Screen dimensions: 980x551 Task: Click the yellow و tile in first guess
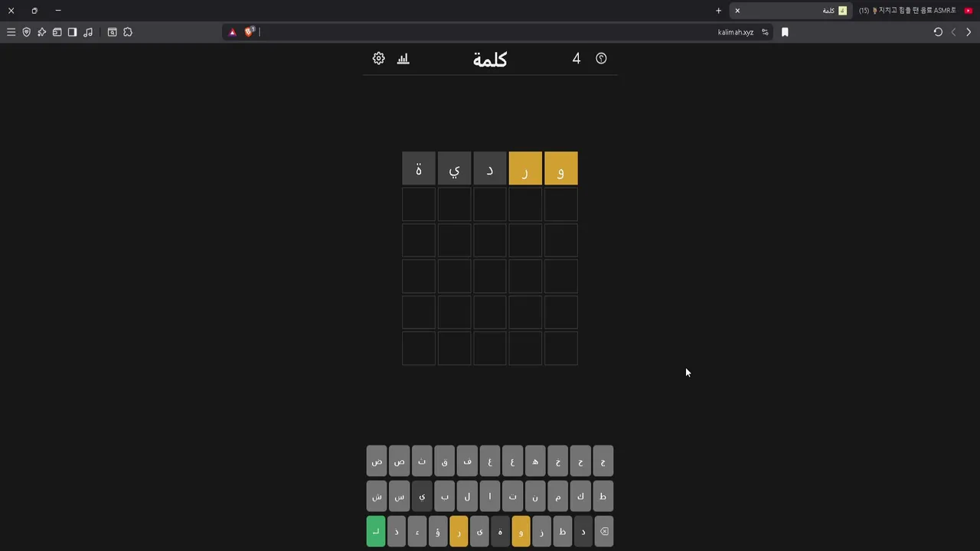[561, 168]
